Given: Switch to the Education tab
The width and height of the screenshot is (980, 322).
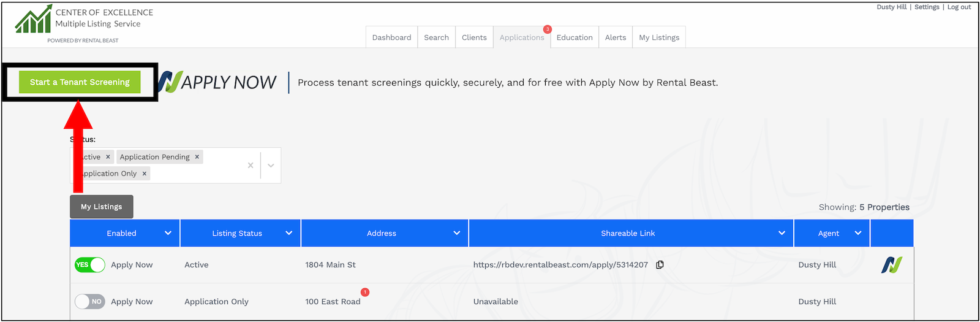Looking at the screenshot, I should (x=575, y=37).
